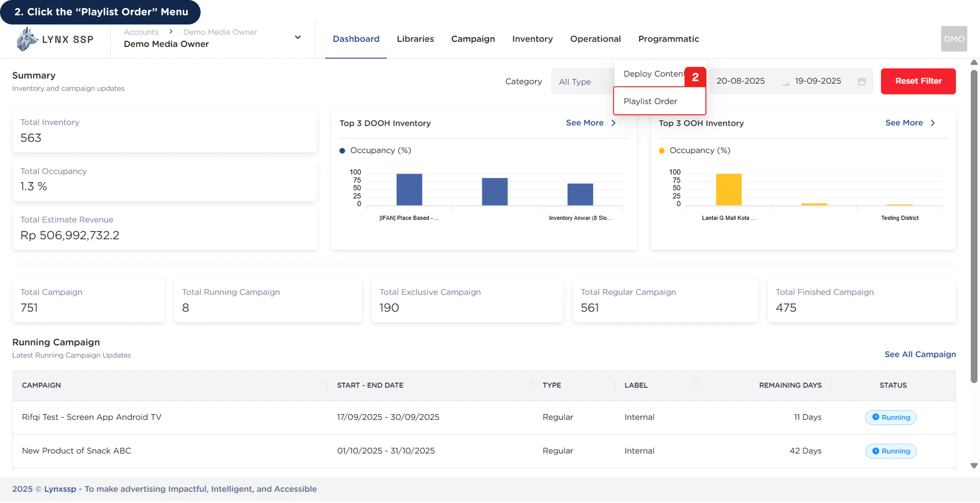Click the Reset Filter button
Image resolution: width=980 pixels, height=503 pixels.
click(x=918, y=81)
